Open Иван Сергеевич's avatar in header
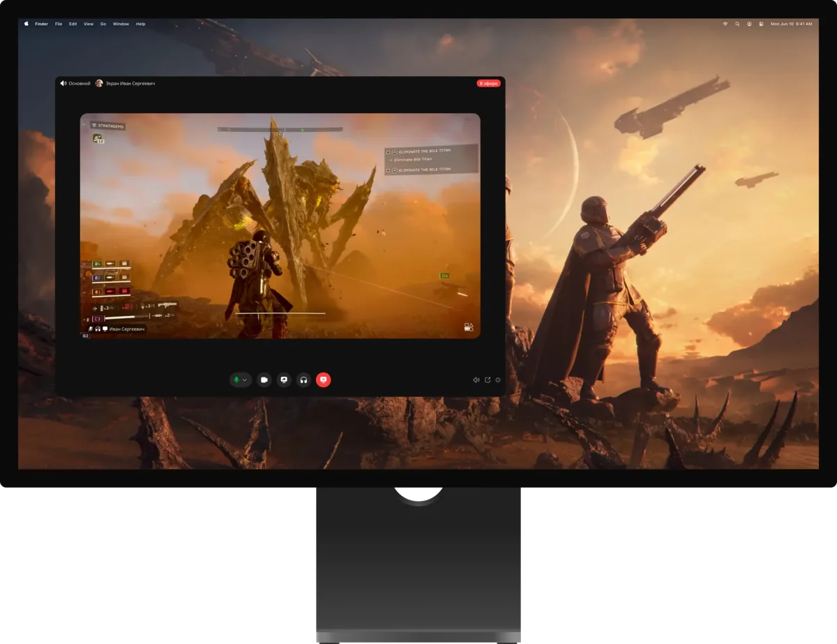 99,83
